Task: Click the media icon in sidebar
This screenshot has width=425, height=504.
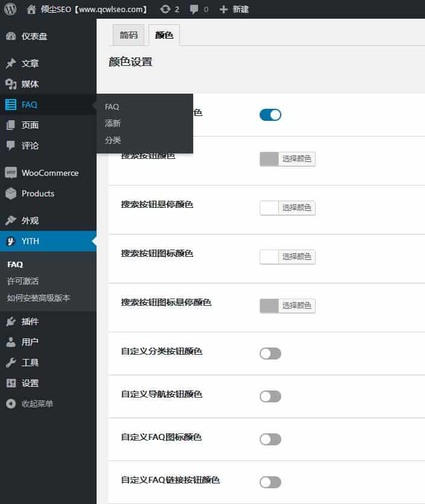Action: (11, 84)
